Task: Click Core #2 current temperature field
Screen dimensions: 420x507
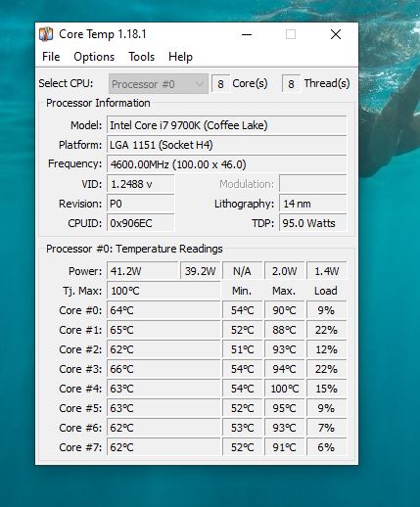Action: point(163,349)
